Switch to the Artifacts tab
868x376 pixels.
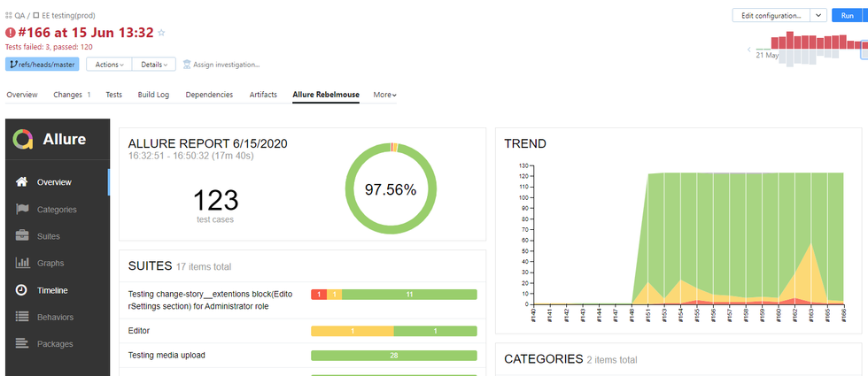tap(263, 95)
